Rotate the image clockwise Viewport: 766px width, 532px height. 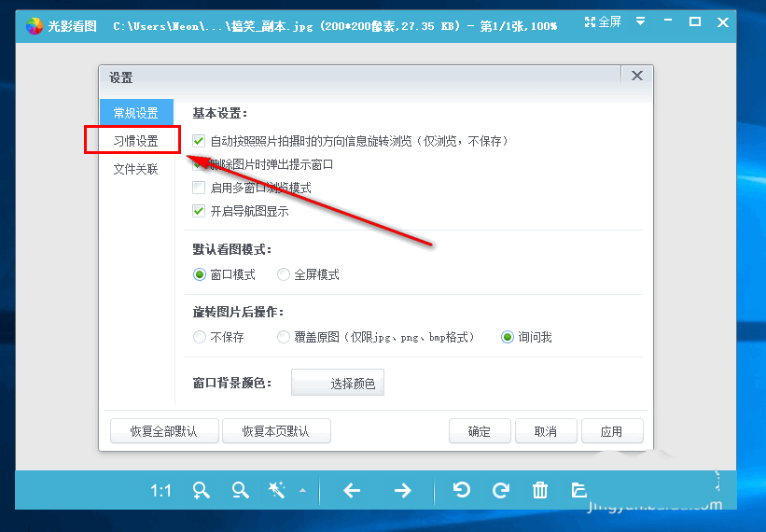pos(501,490)
